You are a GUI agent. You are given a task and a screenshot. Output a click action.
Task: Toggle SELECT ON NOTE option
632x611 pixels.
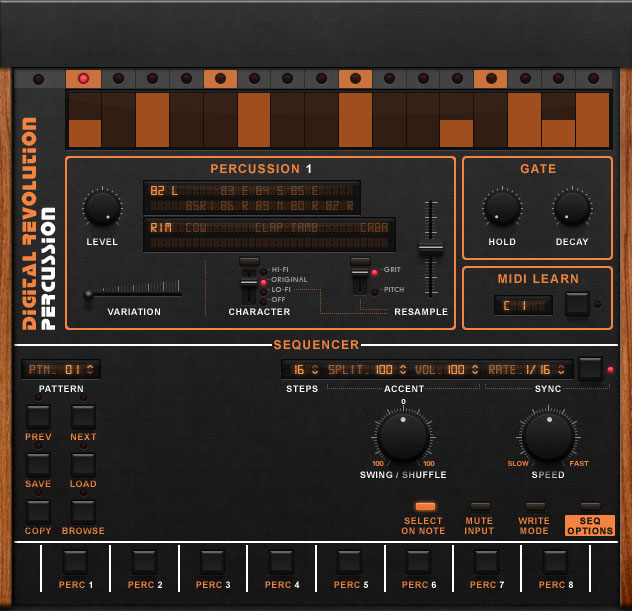pyautogui.click(x=425, y=507)
